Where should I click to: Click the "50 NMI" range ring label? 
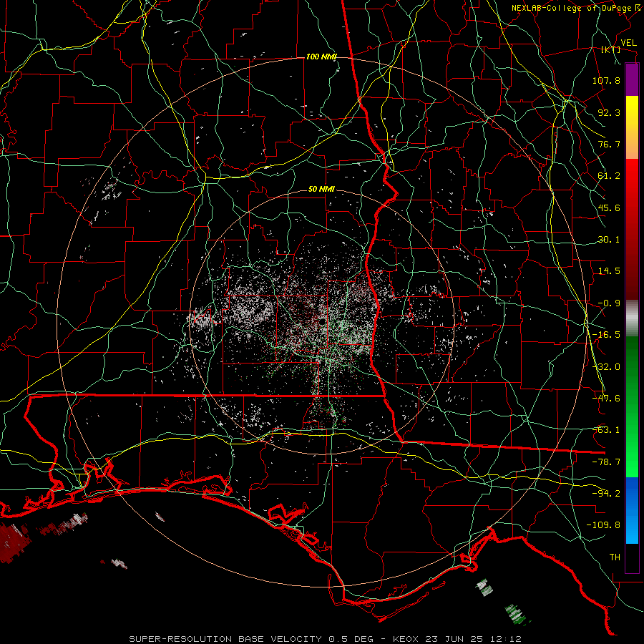321,189
